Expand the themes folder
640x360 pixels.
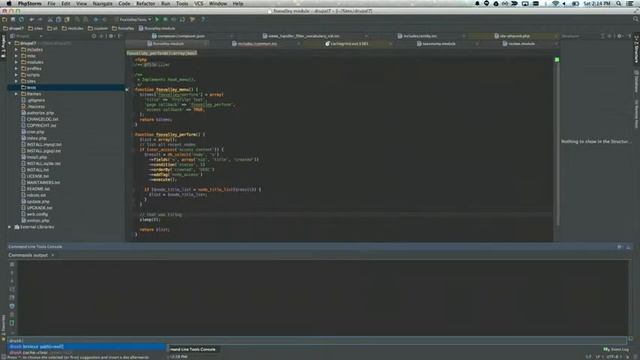pos(16,94)
